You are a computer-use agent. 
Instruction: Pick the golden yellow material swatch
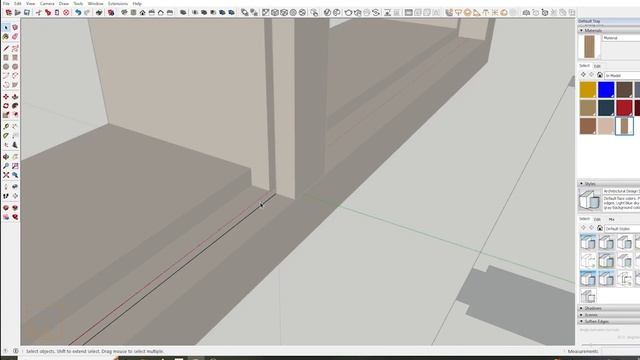pos(588,90)
